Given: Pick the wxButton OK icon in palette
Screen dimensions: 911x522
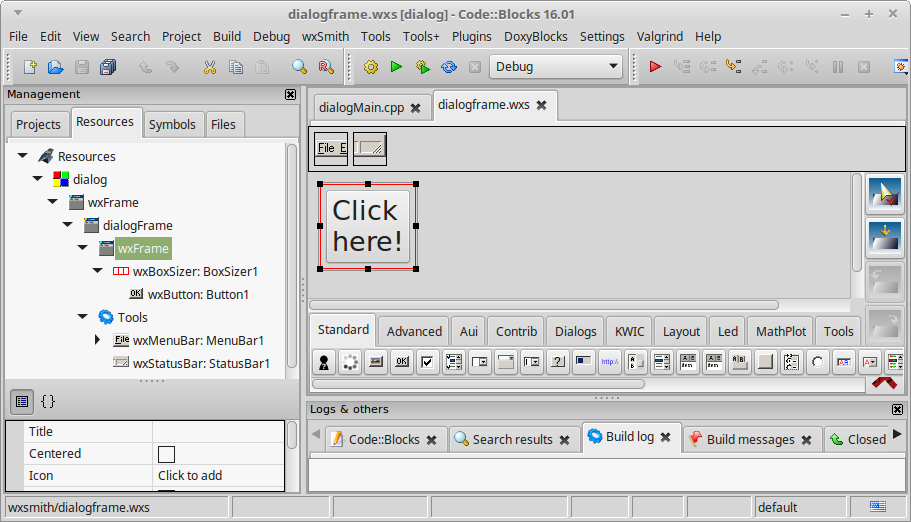Looking at the screenshot, I should pos(401,361).
